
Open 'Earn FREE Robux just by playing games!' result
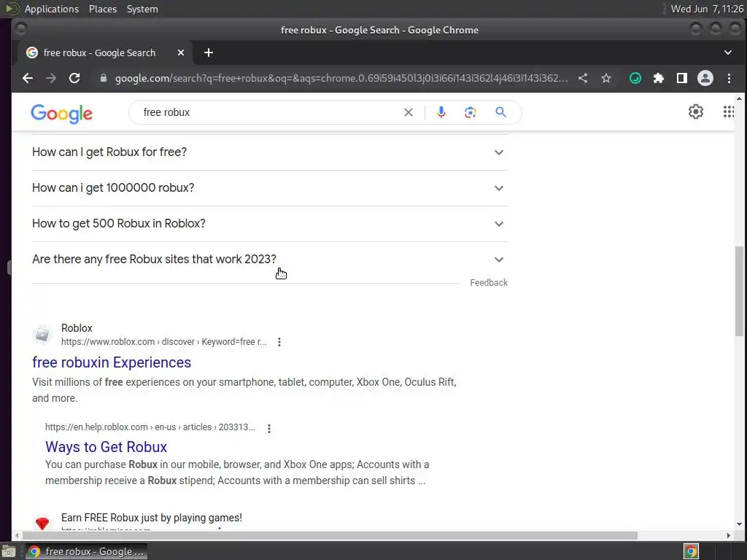[x=152, y=518]
